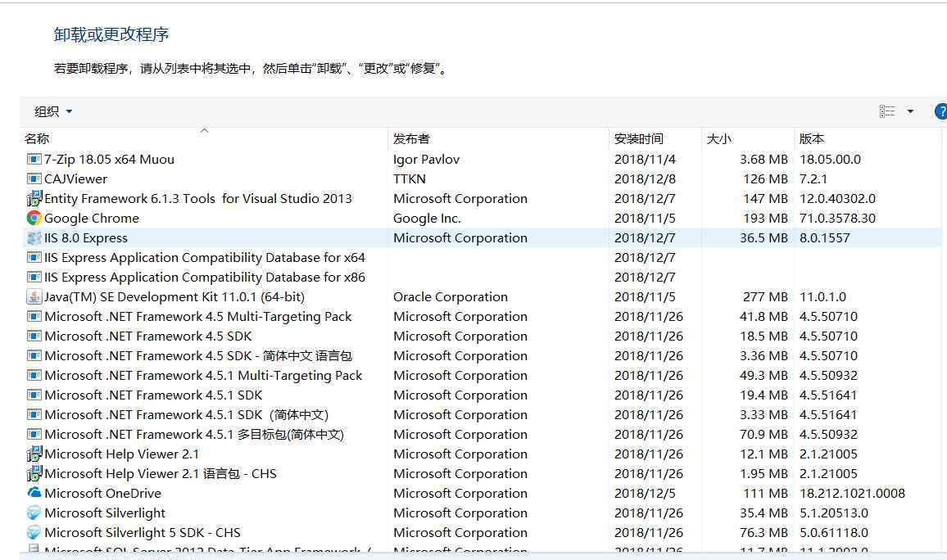Click the Microsoft .NET Framework 4.5.1 SDK icon
Viewport: 947px width, 560px height.
[x=34, y=395]
